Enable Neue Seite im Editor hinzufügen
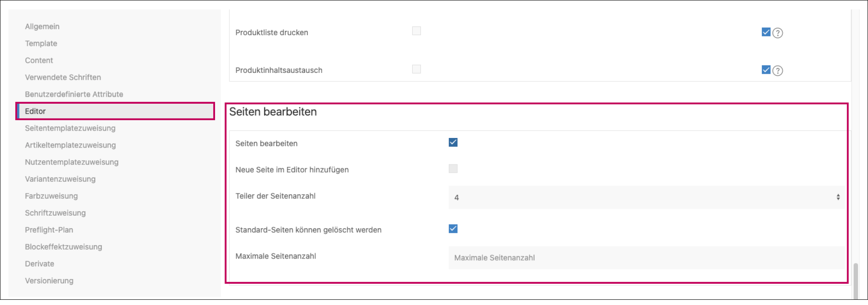This screenshot has height=305, width=868. (453, 169)
